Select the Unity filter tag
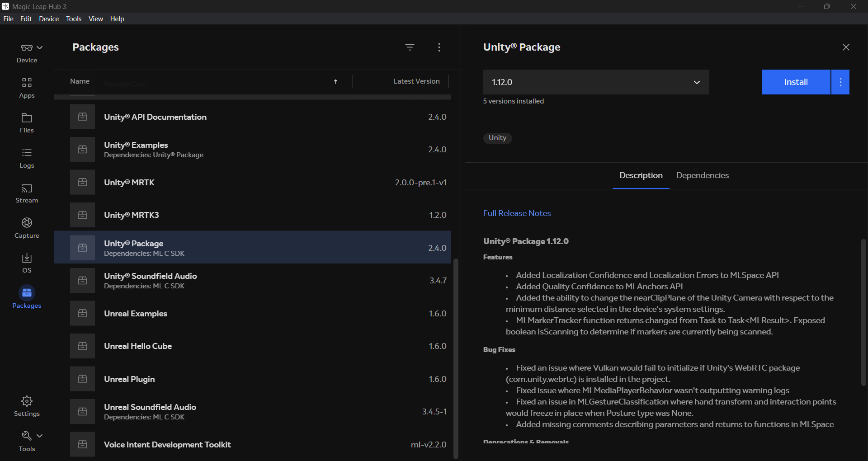The width and height of the screenshot is (868, 461). pos(497,138)
